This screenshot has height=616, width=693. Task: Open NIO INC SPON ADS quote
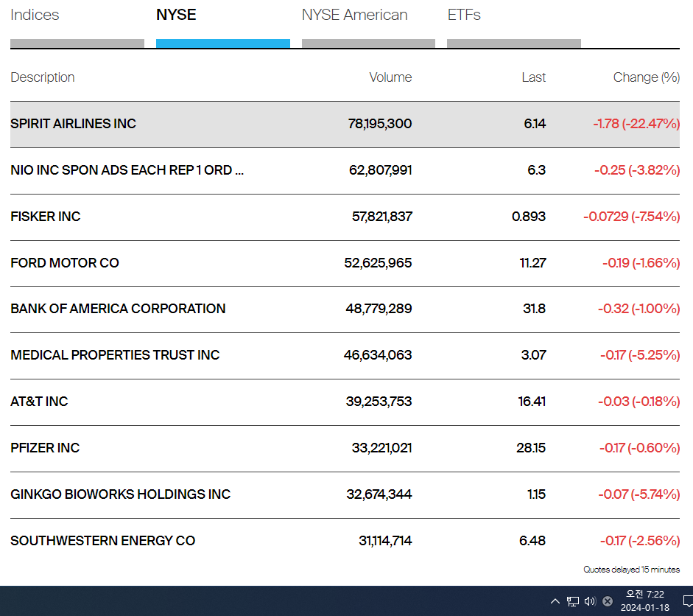point(127,170)
